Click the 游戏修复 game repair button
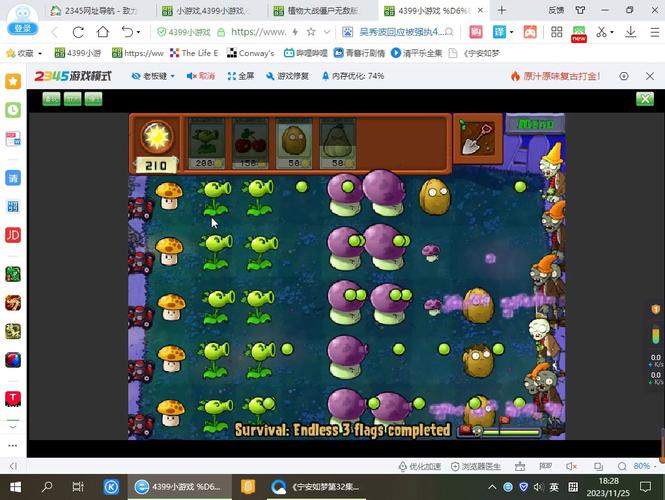This screenshot has width=665, height=500. [291, 76]
